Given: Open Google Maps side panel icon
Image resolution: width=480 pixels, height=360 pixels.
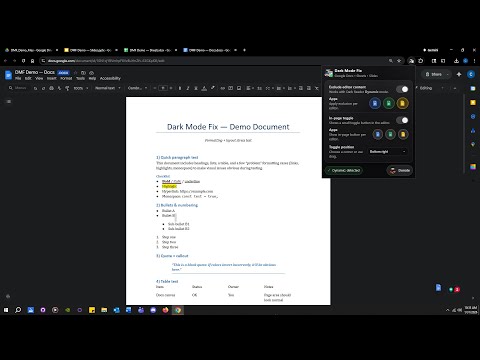Looking at the screenshot, I should coord(473,144).
